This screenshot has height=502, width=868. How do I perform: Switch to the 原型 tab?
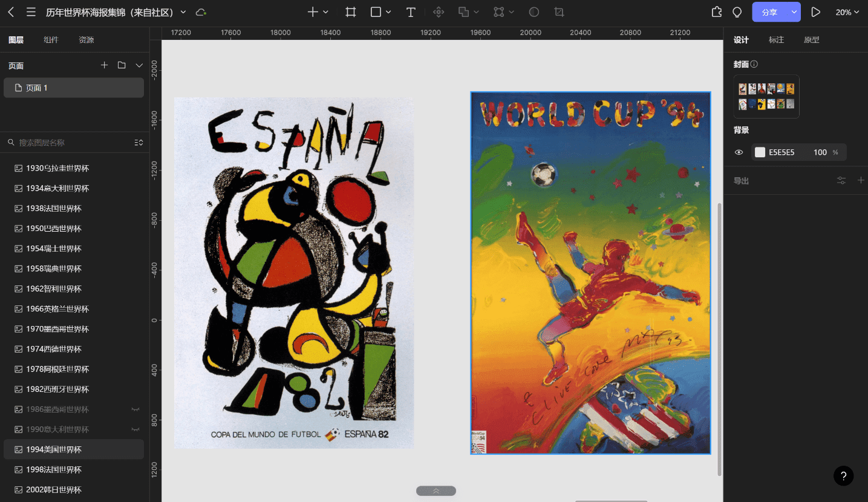click(x=811, y=40)
